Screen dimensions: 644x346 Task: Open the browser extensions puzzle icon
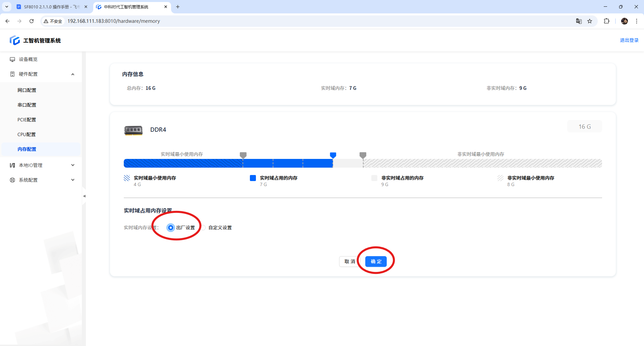[x=606, y=21]
